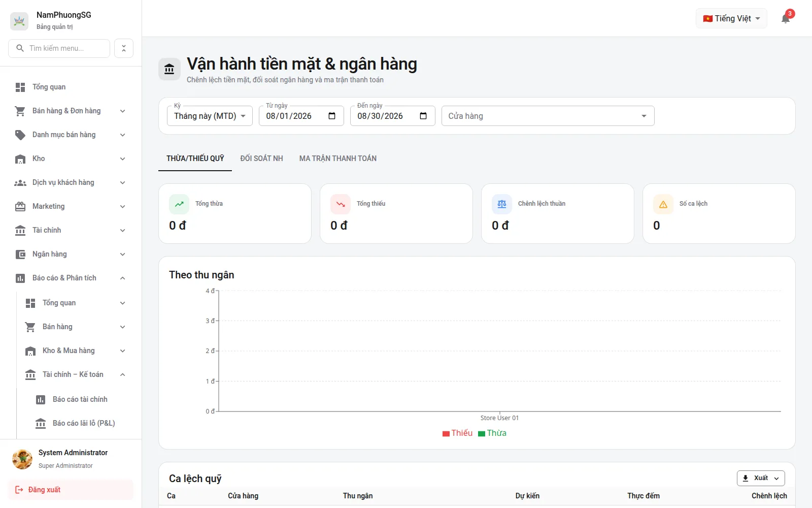This screenshot has width=812, height=508.
Task: Click the Tìm kiếm menu search field
Action: [59, 48]
